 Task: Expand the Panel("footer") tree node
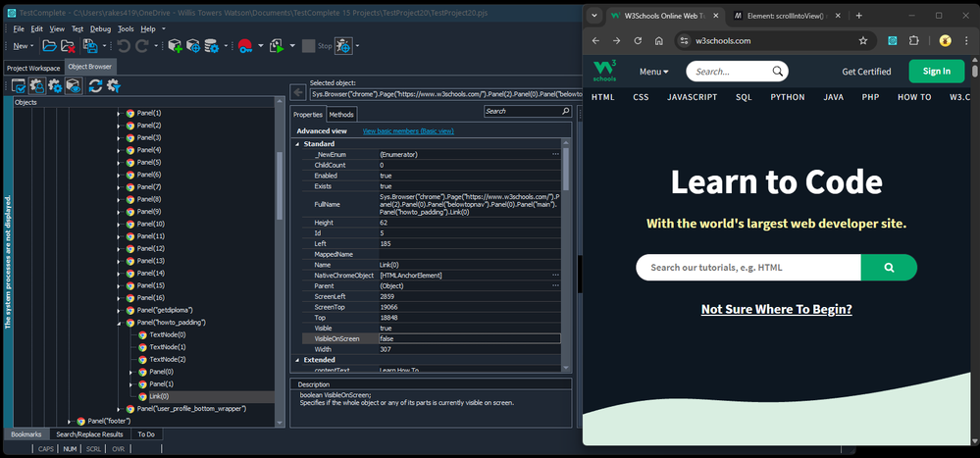(69, 421)
